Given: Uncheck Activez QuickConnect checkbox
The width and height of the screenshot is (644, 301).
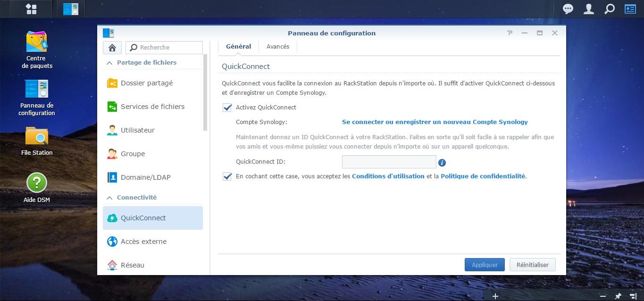Looking at the screenshot, I should [227, 108].
